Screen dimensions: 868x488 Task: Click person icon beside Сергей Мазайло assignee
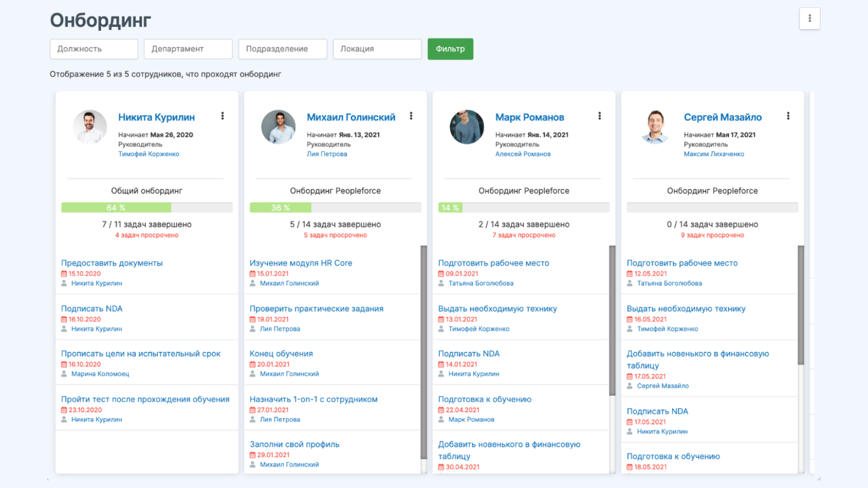630,386
